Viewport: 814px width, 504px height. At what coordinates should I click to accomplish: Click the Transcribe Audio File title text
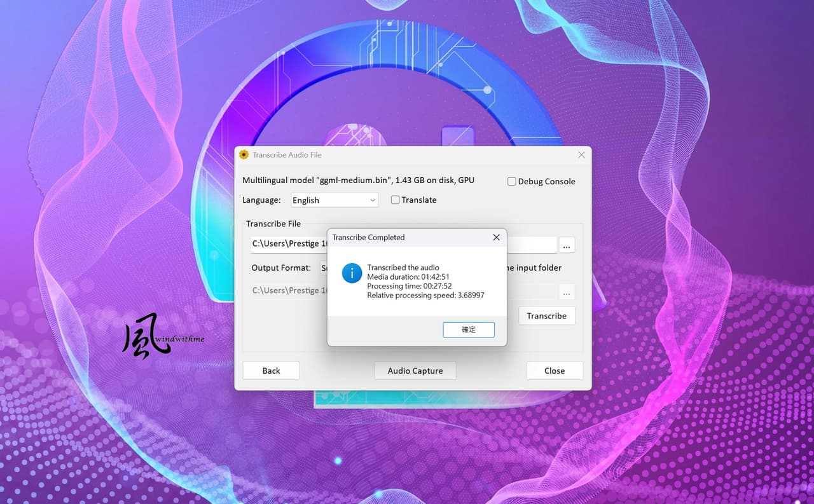[287, 154]
